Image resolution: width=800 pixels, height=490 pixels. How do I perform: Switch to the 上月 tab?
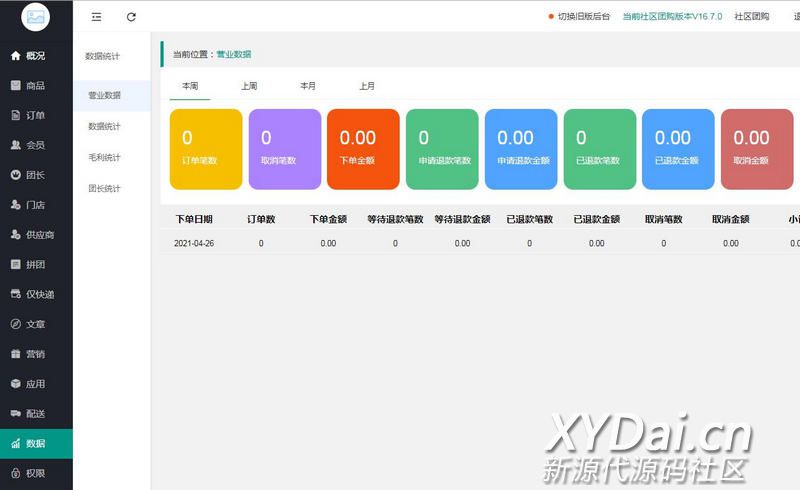tap(367, 86)
